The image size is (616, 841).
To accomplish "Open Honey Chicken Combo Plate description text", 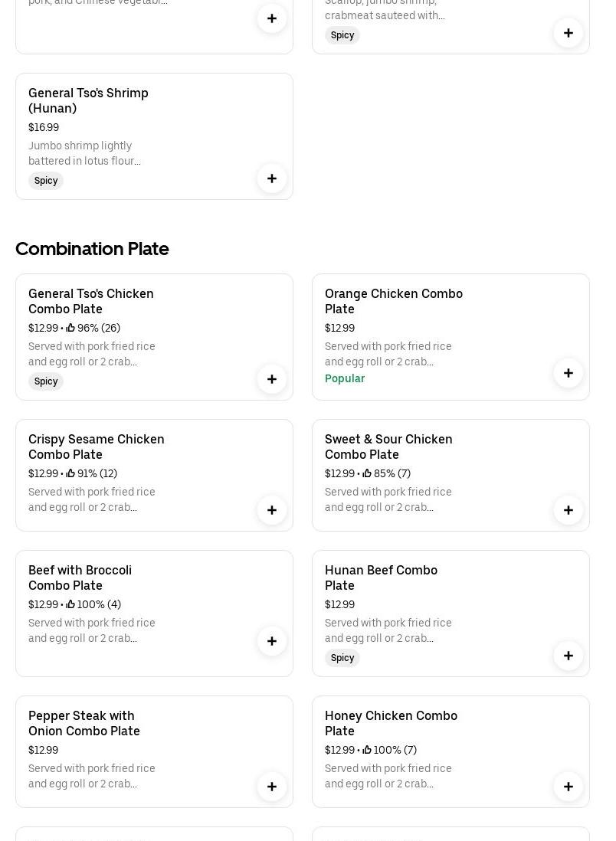I will tap(388, 776).
